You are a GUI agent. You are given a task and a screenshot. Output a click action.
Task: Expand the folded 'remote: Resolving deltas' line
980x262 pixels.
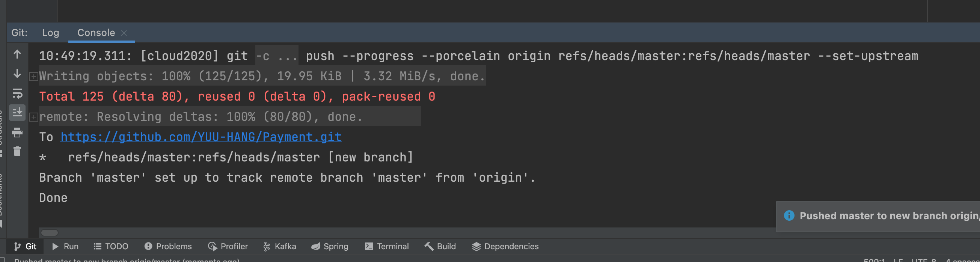point(33,117)
